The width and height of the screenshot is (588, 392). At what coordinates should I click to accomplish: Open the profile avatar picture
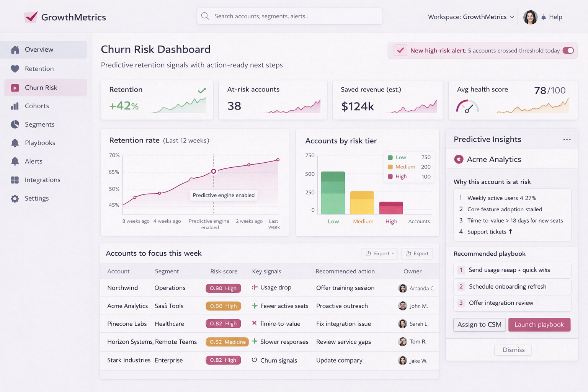click(530, 17)
